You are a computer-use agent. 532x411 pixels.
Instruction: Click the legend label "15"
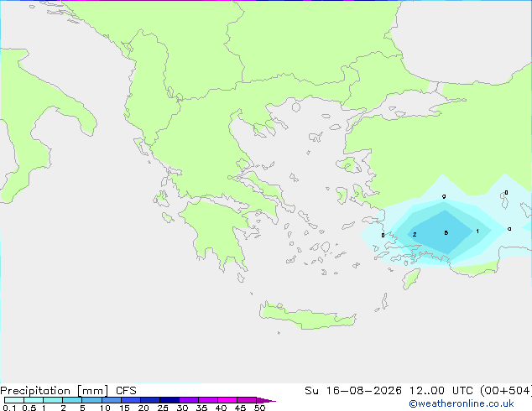[x=124, y=408]
